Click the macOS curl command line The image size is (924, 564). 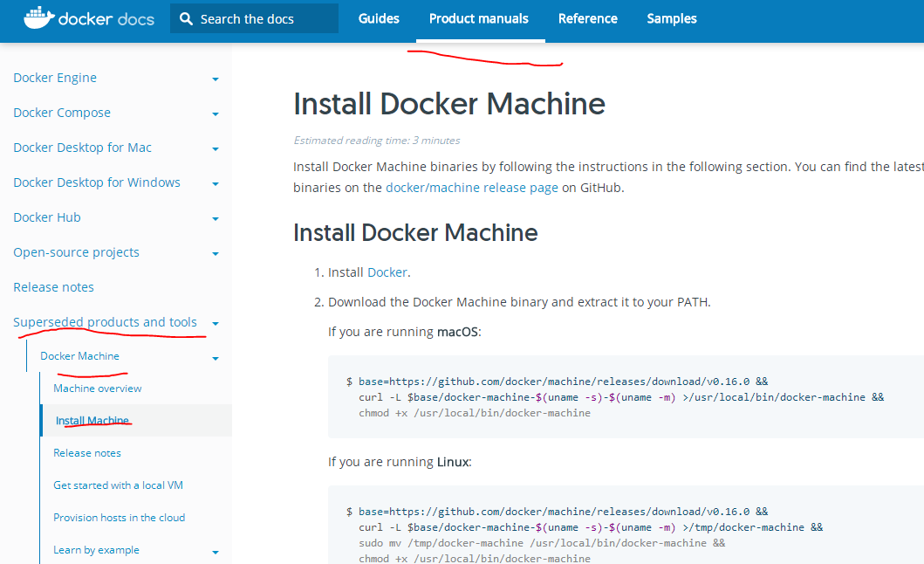(621, 397)
